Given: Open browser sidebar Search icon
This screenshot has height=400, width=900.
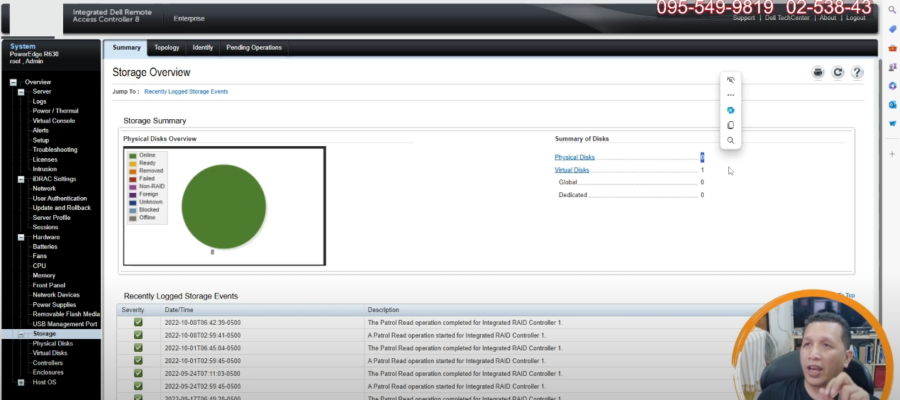Looking at the screenshot, I should point(892,10).
